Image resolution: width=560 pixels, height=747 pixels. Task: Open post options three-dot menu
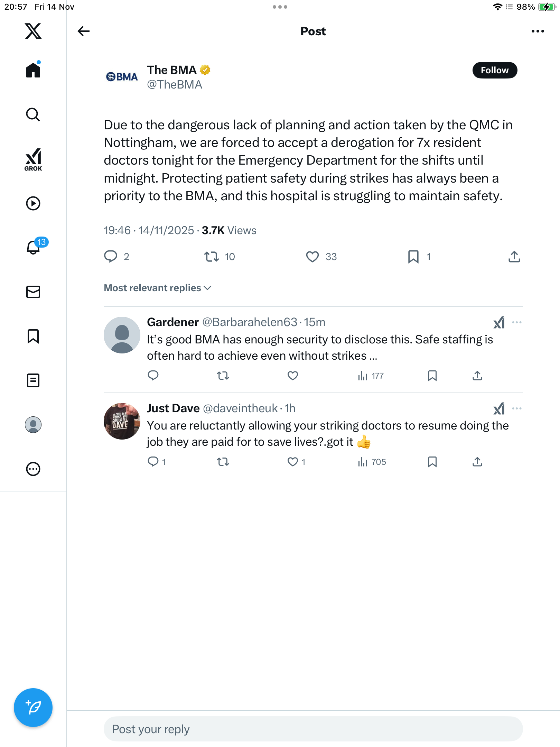click(538, 31)
